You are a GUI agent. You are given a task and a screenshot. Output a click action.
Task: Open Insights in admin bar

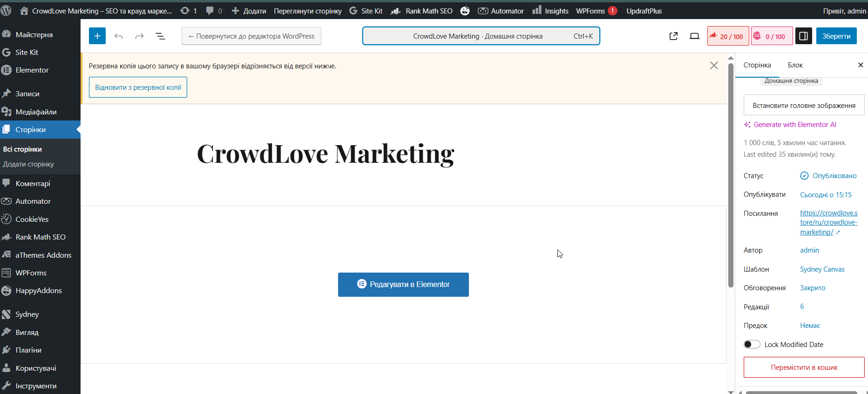point(550,11)
